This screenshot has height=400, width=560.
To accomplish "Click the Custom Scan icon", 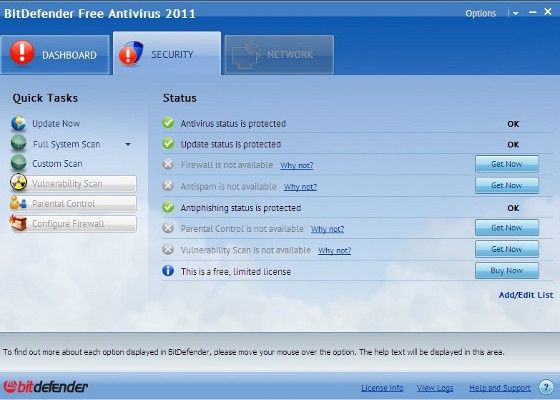I will click(x=18, y=163).
